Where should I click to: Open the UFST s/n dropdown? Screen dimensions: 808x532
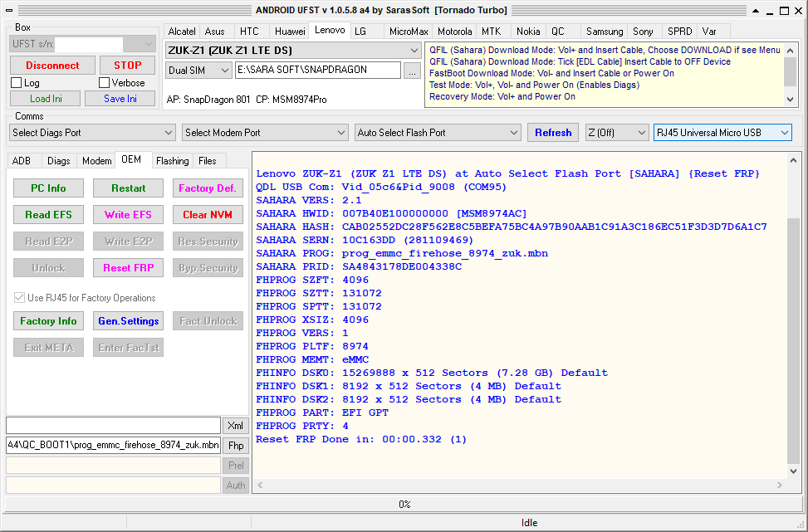(149, 44)
